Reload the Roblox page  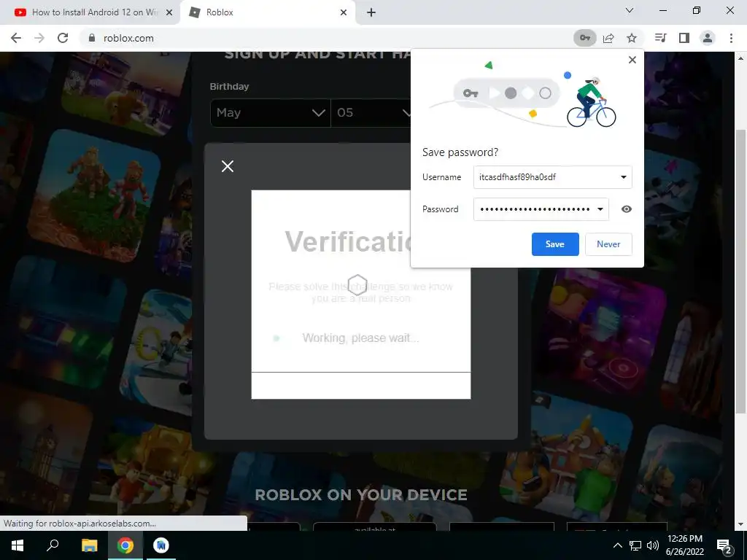point(63,38)
